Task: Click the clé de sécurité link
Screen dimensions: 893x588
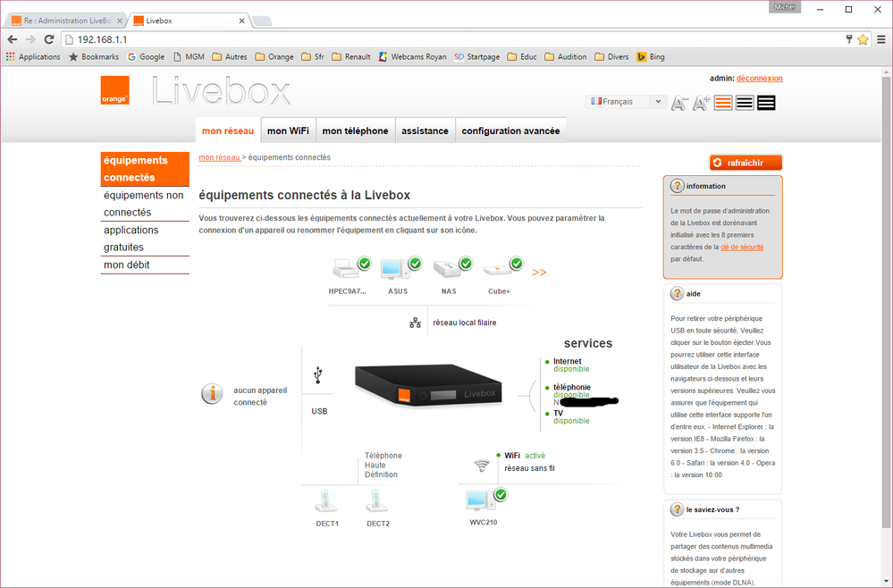Action: (742, 247)
